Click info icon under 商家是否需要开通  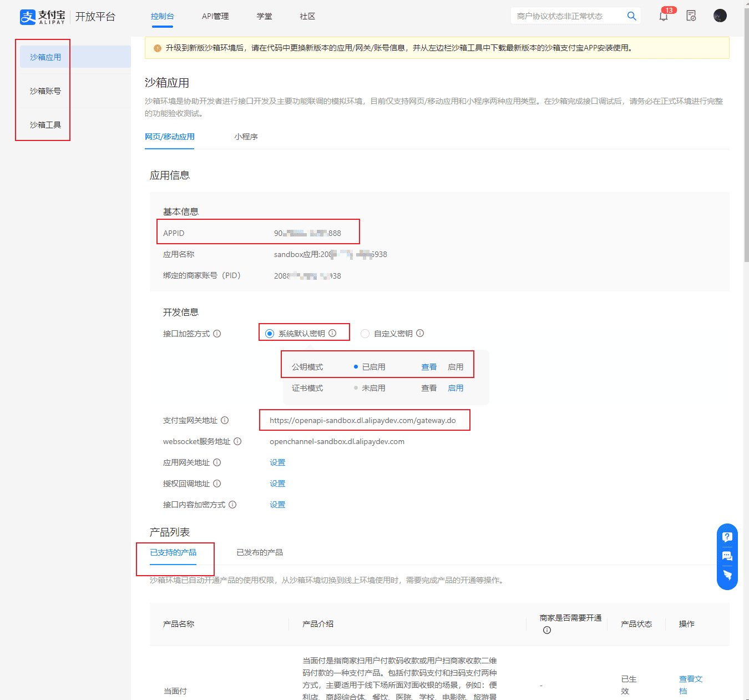(547, 630)
